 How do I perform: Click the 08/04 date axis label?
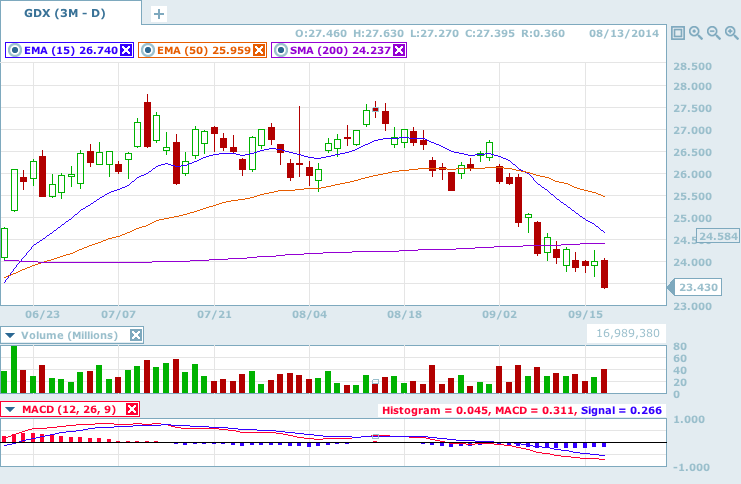[310, 314]
